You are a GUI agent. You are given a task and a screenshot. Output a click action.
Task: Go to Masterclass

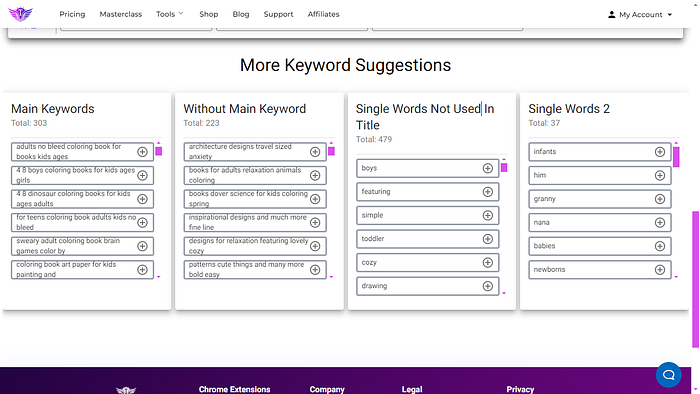121,14
